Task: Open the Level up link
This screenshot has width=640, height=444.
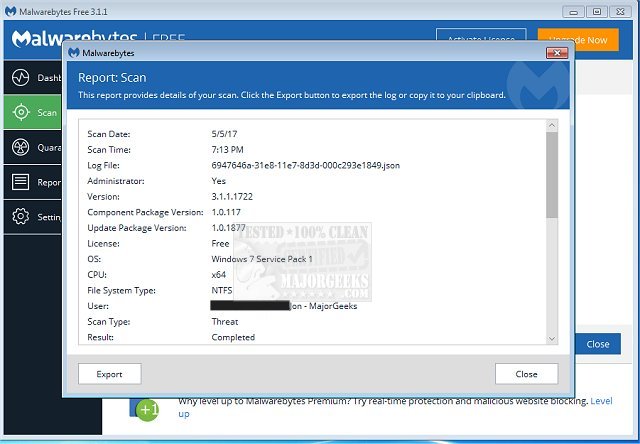Action: point(601,401)
